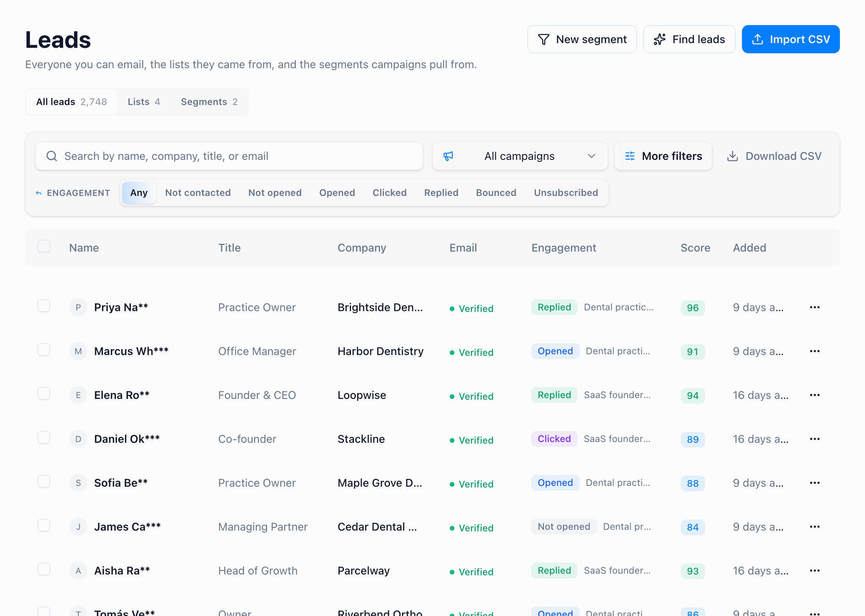Viewport: 865px width, 616px height.
Task: Click the Import CSV button
Action: click(x=791, y=40)
